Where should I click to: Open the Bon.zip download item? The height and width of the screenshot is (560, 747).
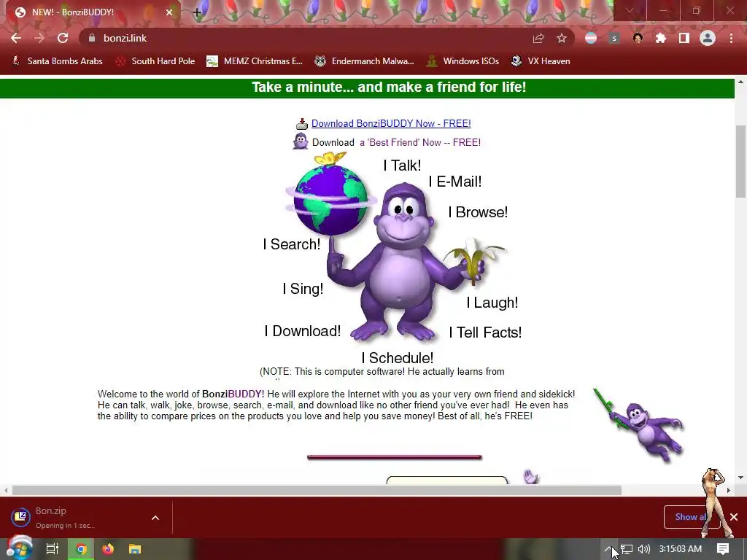76,518
